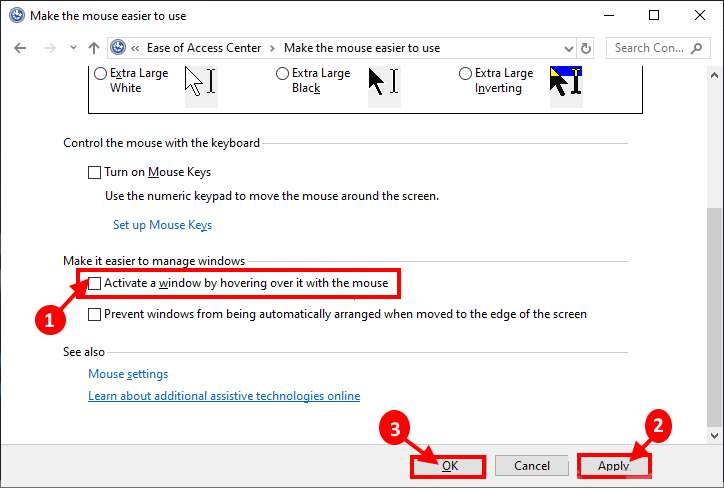Click the vertical scrollbar thumb

point(714,318)
